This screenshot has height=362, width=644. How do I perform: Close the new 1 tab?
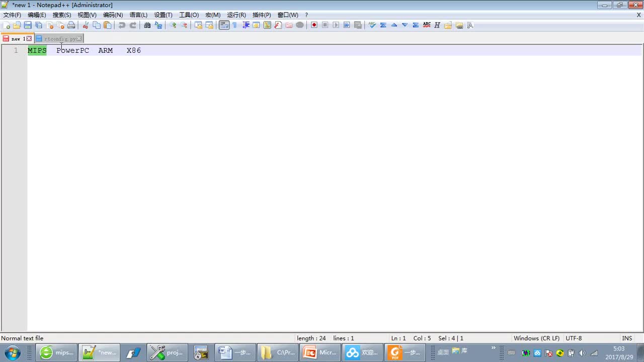coord(29,39)
